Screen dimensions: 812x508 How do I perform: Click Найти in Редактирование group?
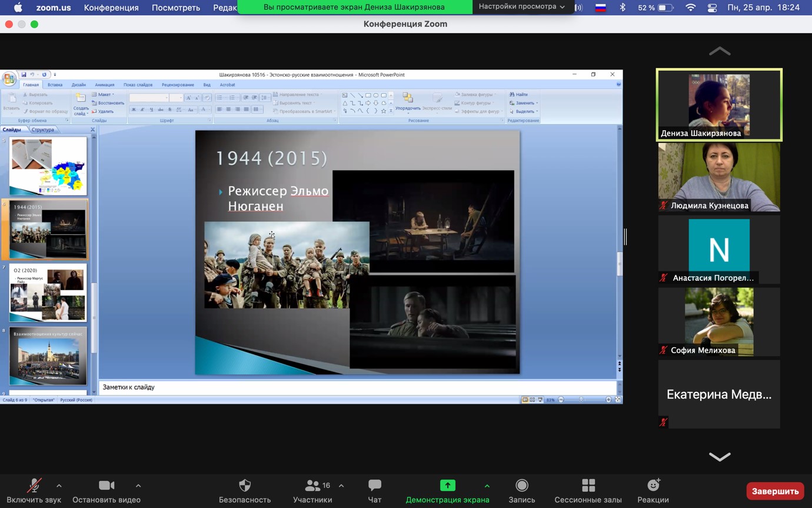point(518,94)
